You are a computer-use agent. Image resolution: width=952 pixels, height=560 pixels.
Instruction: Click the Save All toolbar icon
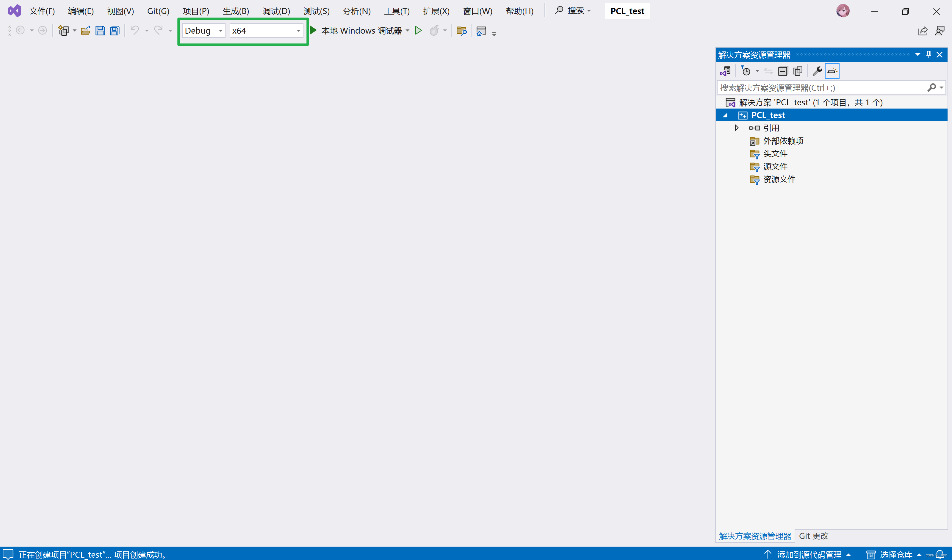click(115, 31)
